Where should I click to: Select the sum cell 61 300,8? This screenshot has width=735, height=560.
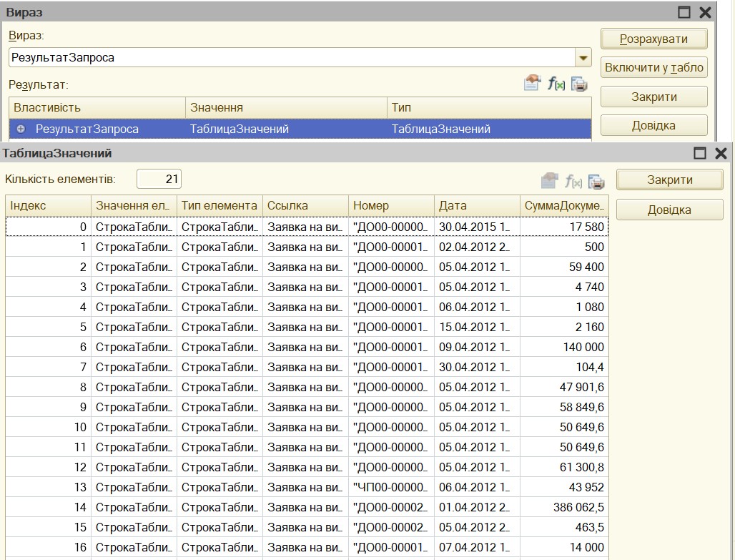pos(564,467)
